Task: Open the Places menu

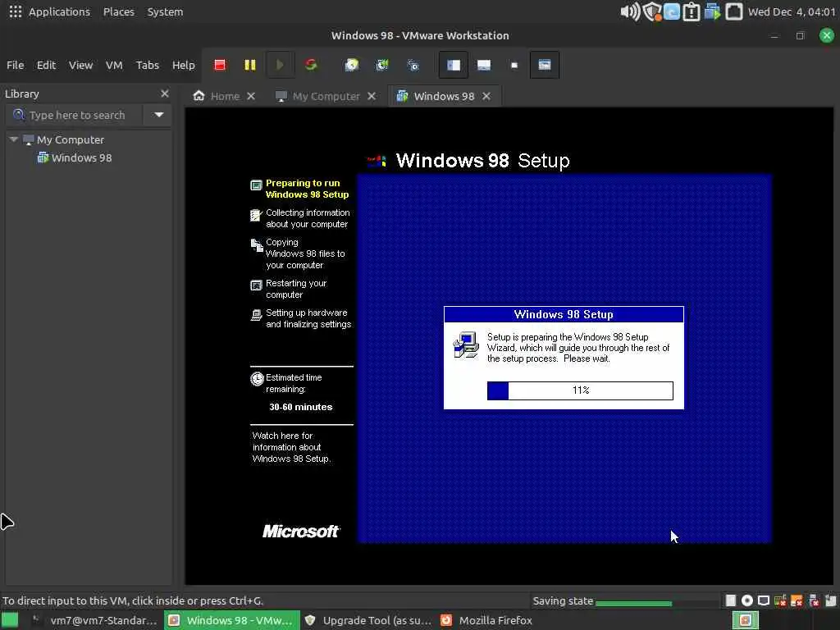Action: tap(118, 11)
